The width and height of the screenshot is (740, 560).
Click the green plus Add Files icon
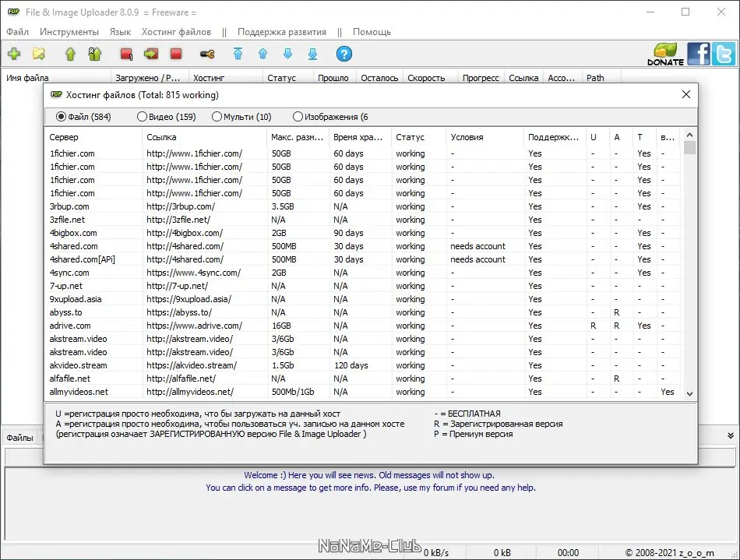[x=15, y=54]
